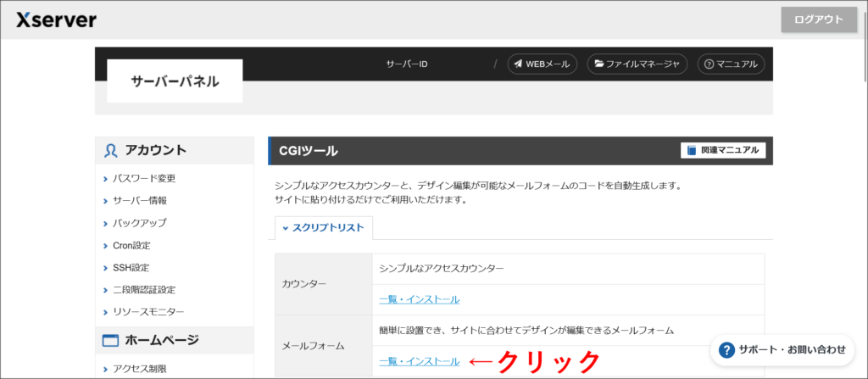
Task: Click the シンプルなアクセスカウンター description
Action: 442,268
